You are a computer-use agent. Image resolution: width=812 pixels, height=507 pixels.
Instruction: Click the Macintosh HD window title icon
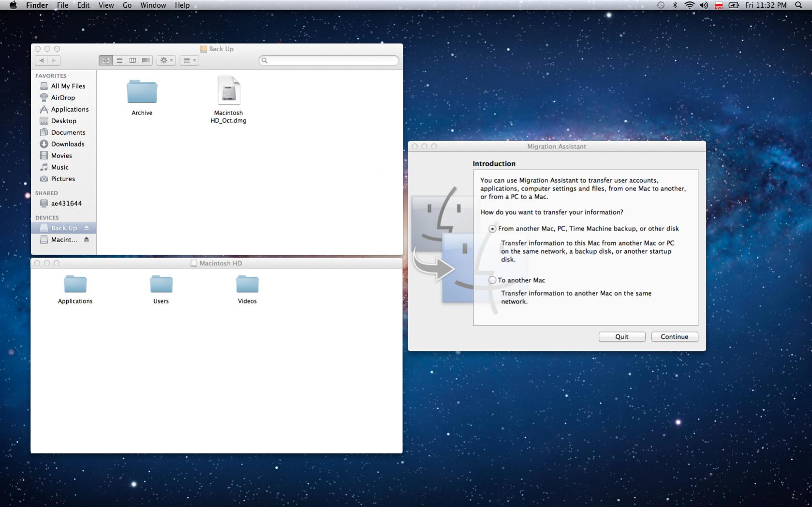point(194,263)
